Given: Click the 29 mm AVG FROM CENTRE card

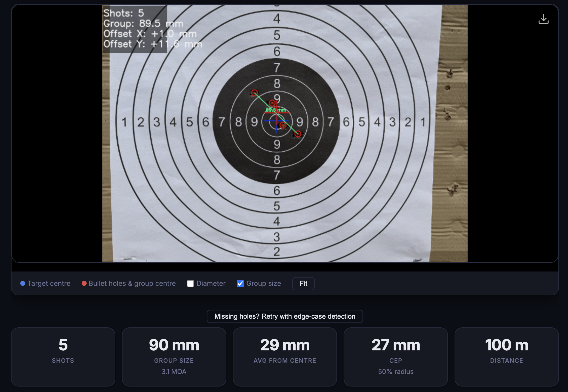Looking at the screenshot, I should [284, 357].
